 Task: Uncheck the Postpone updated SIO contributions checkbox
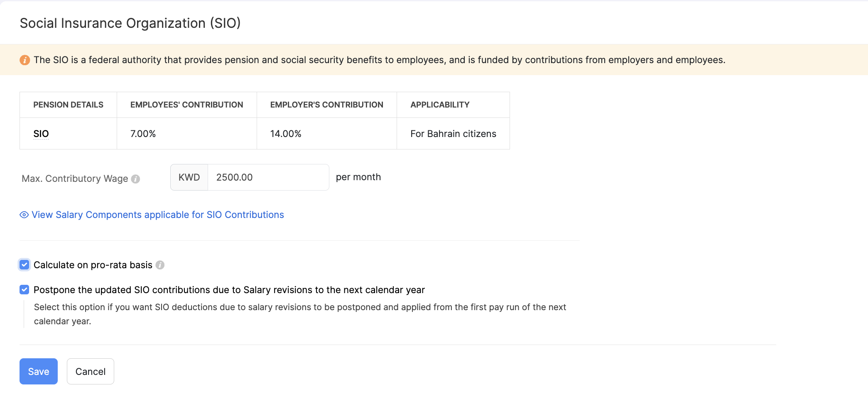25,290
